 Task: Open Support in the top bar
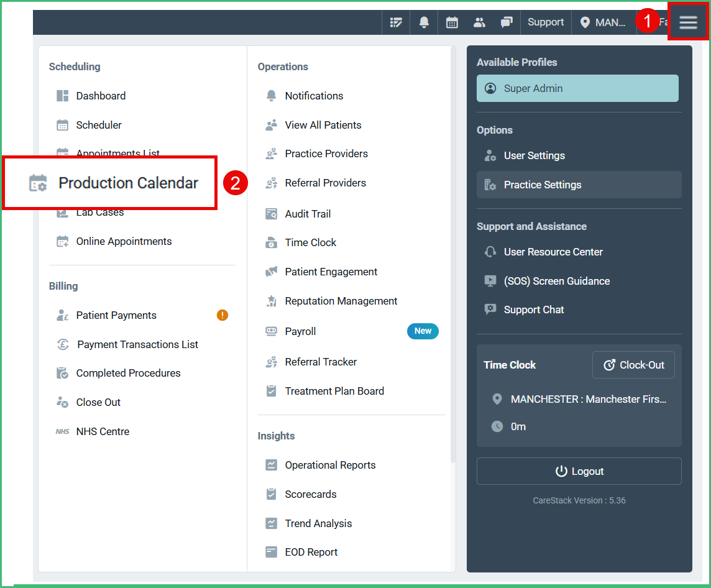point(546,22)
